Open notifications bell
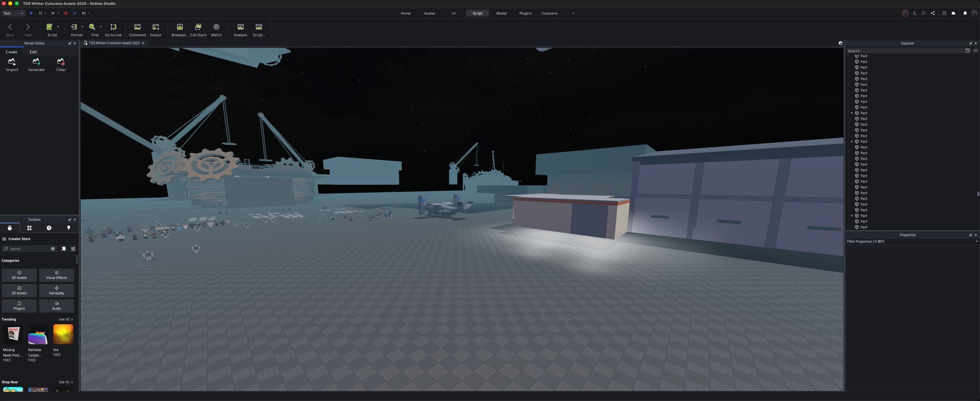 coord(965,13)
